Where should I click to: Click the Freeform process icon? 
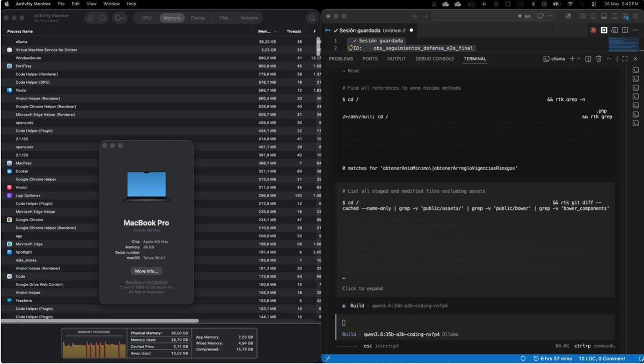(x=9, y=301)
